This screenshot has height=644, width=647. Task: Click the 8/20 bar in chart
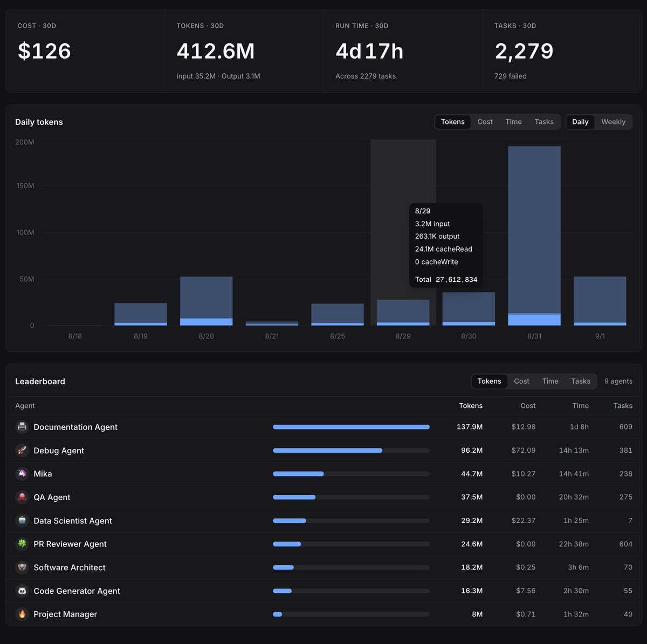pyautogui.click(x=207, y=301)
